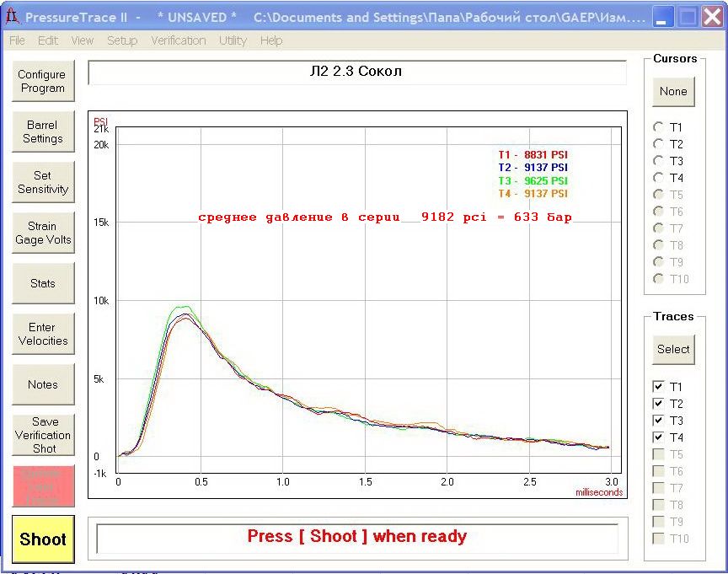The image size is (728, 574).
Task: Open the Setup menu
Action: pos(121,40)
